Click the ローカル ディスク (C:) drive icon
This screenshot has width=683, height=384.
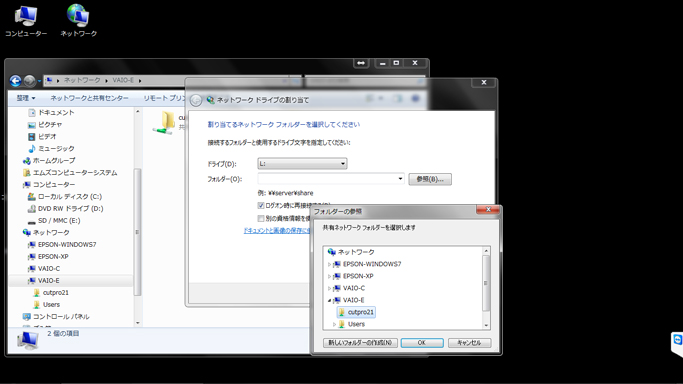(32, 197)
